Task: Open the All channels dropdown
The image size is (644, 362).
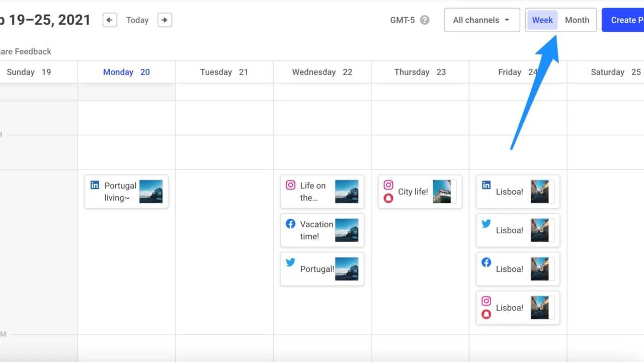Action: pyautogui.click(x=482, y=20)
